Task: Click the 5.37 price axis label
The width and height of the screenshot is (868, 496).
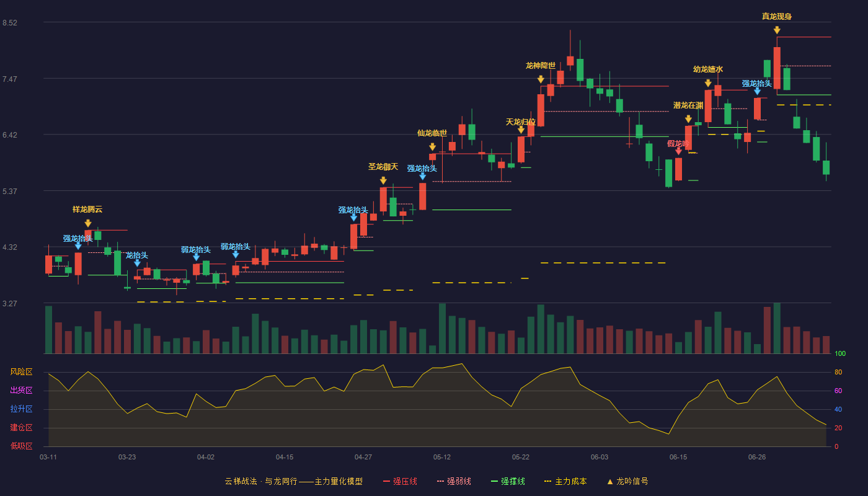Action: (10, 192)
